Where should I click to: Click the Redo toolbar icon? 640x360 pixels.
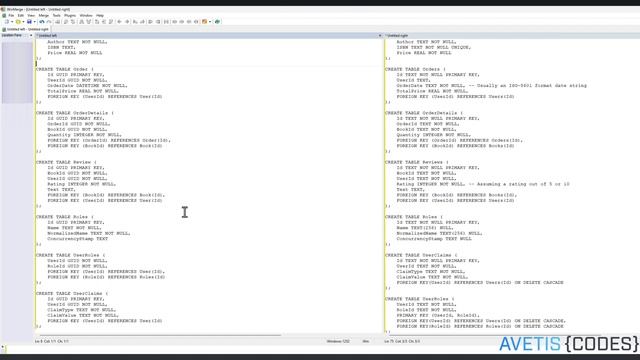point(49,22)
